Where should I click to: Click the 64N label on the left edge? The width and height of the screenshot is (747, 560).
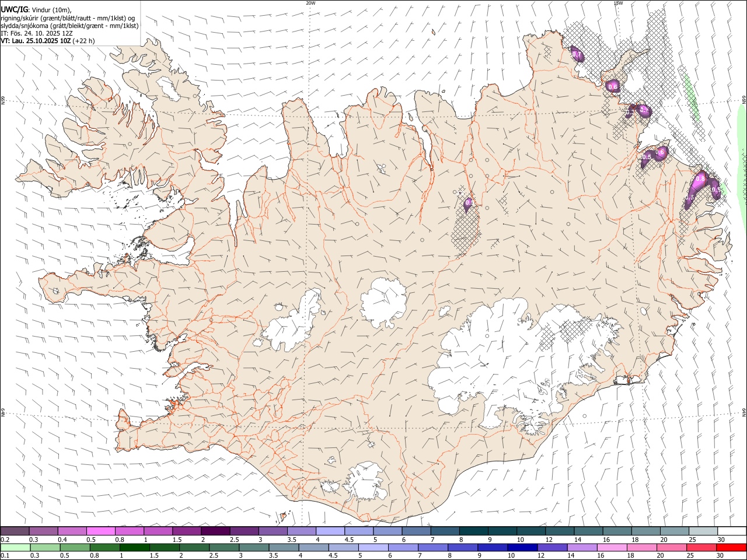[x=3, y=412]
